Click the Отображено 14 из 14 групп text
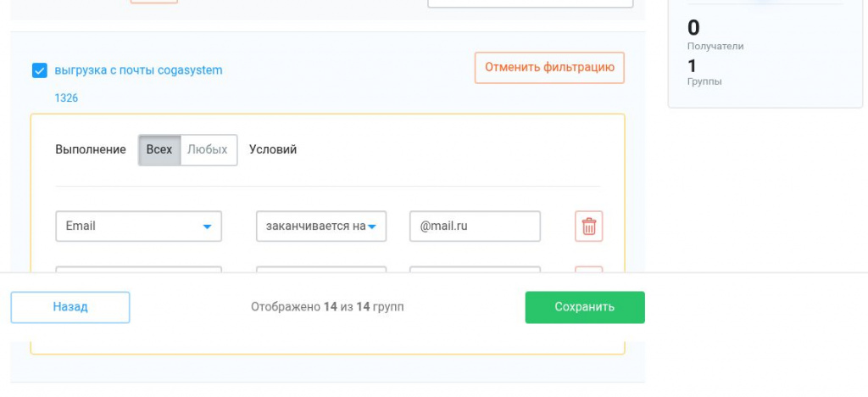Screen dimensions: 868x397 click(x=327, y=307)
